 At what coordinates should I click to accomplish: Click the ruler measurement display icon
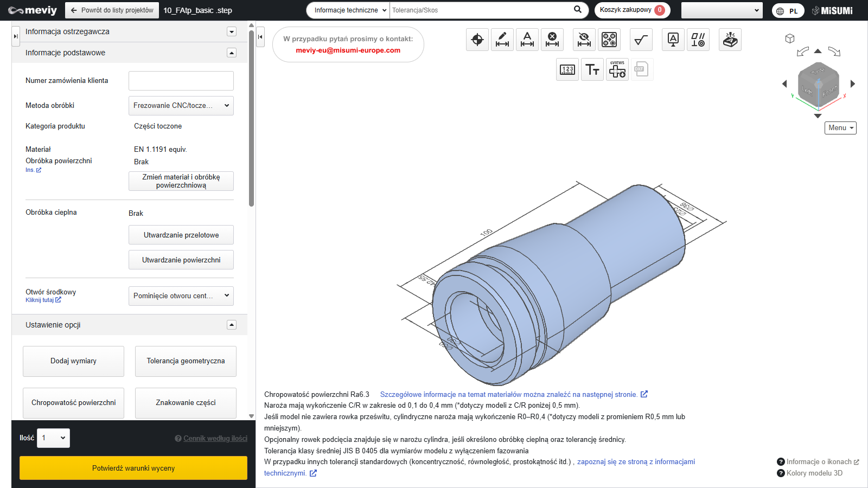point(567,69)
